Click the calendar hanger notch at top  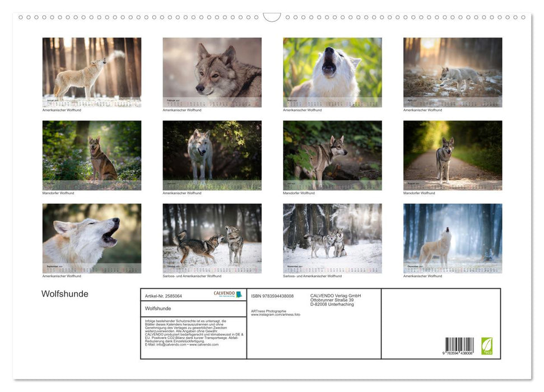click(x=272, y=17)
